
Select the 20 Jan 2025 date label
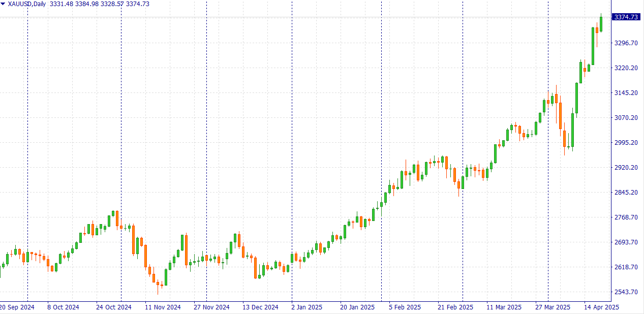coord(357,307)
